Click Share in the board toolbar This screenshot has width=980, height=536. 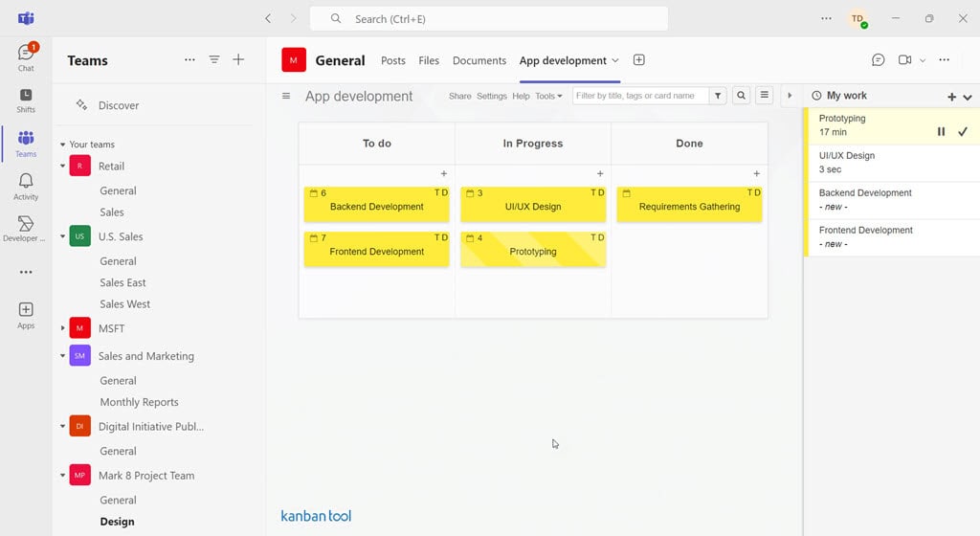tap(460, 96)
